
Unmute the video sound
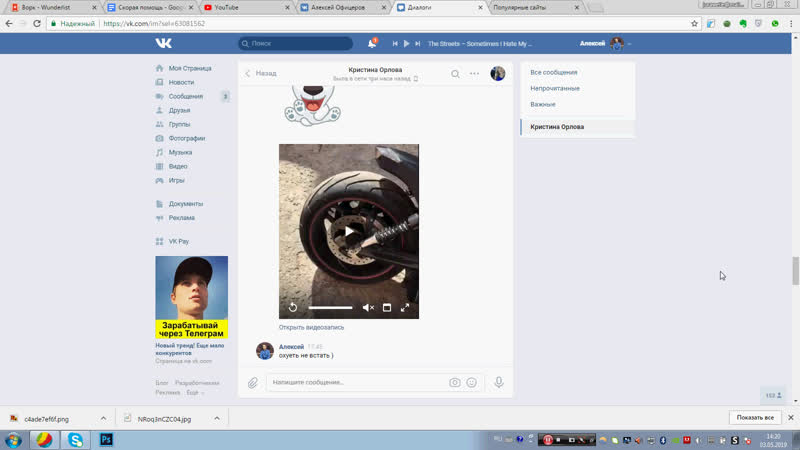point(367,307)
